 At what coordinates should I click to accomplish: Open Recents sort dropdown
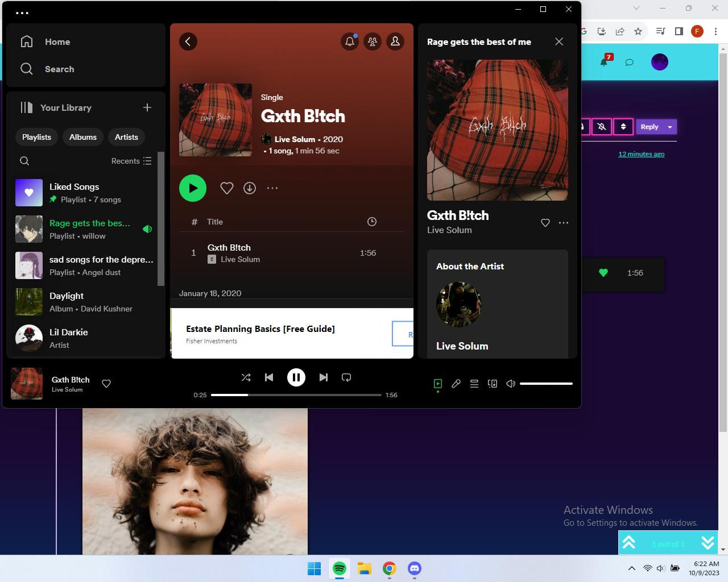pos(131,161)
